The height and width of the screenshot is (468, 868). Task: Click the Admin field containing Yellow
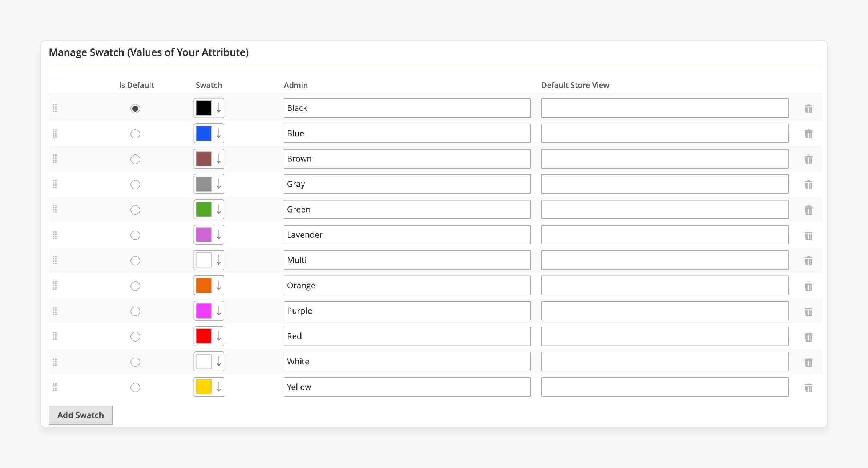[407, 387]
